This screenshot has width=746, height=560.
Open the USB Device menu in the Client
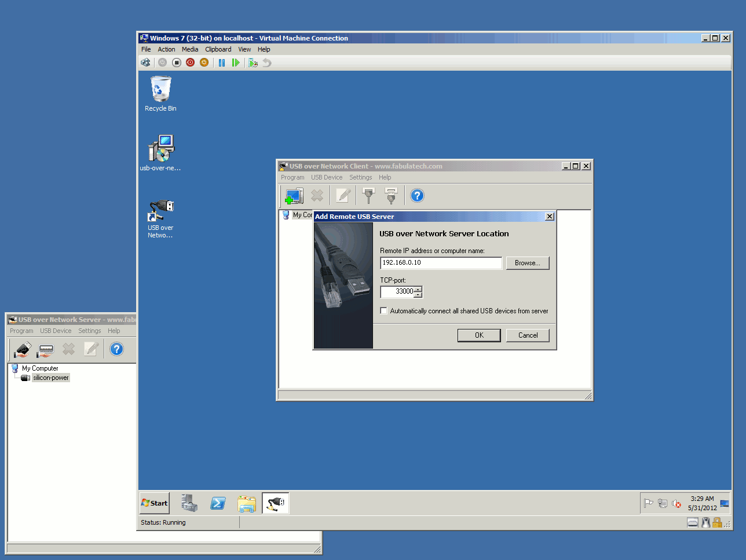[326, 177]
